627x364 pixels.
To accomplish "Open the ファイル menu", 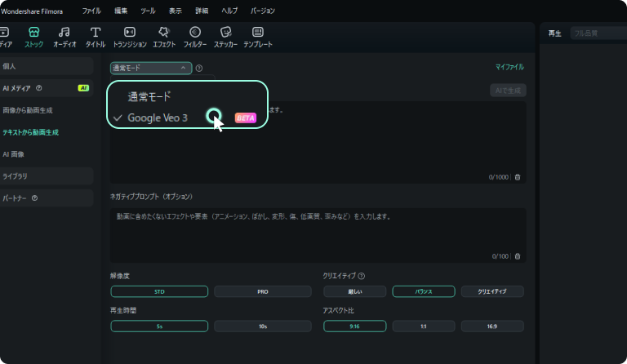I will [x=91, y=11].
